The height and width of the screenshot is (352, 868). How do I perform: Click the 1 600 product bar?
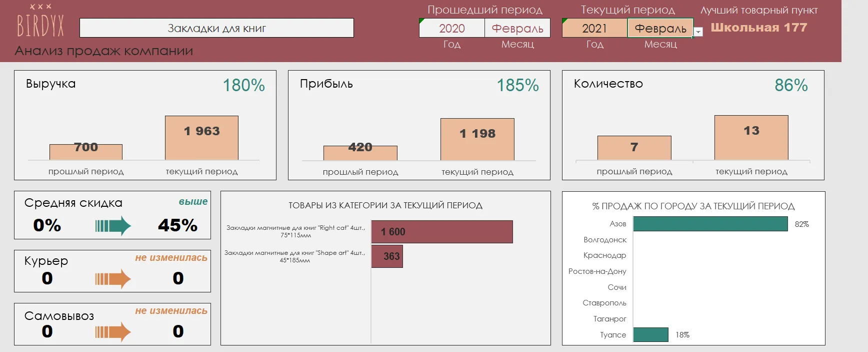(x=442, y=232)
